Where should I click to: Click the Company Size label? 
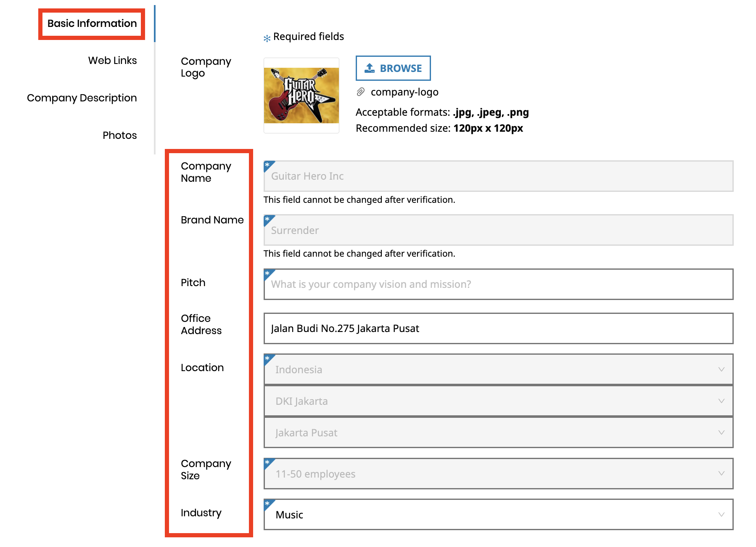click(x=206, y=470)
